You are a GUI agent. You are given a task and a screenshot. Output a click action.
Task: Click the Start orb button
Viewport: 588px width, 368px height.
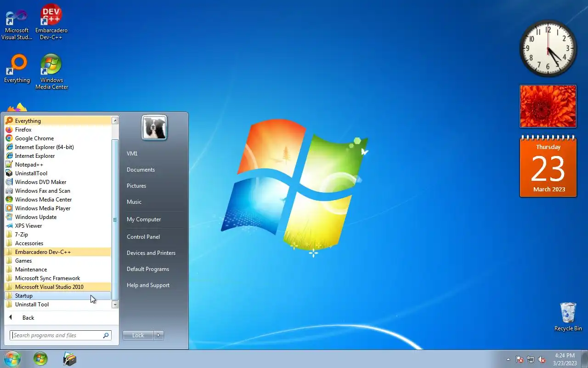pos(12,359)
